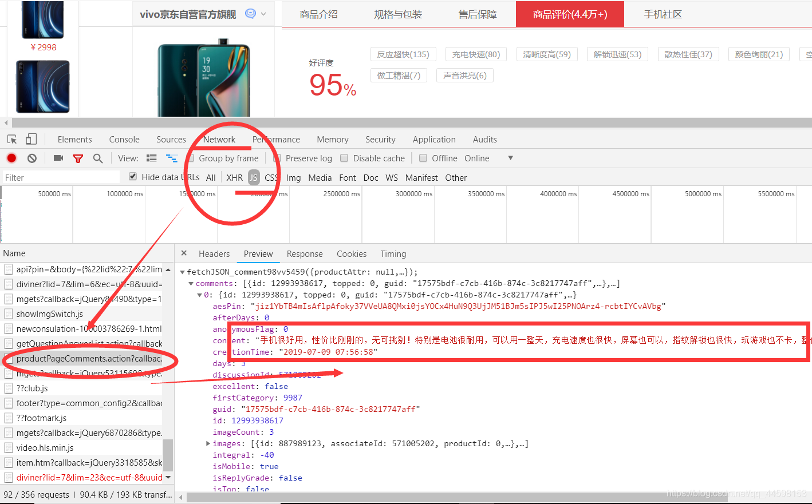This screenshot has width=812, height=504.
Task: Clear the network log icon
Action: pos(32,158)
